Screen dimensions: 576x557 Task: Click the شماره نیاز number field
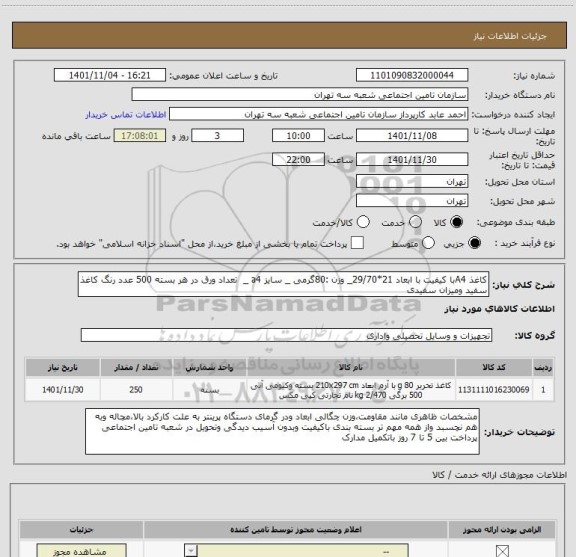point(412,75)
